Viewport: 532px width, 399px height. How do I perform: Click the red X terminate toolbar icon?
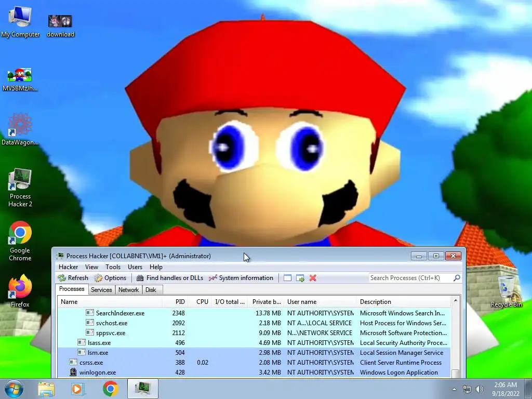pos(313,278)
